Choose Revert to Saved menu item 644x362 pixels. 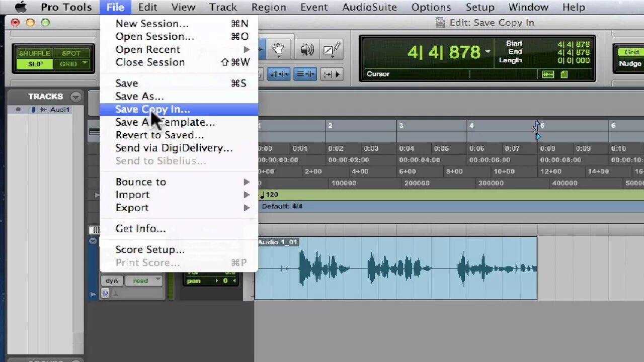179,135
